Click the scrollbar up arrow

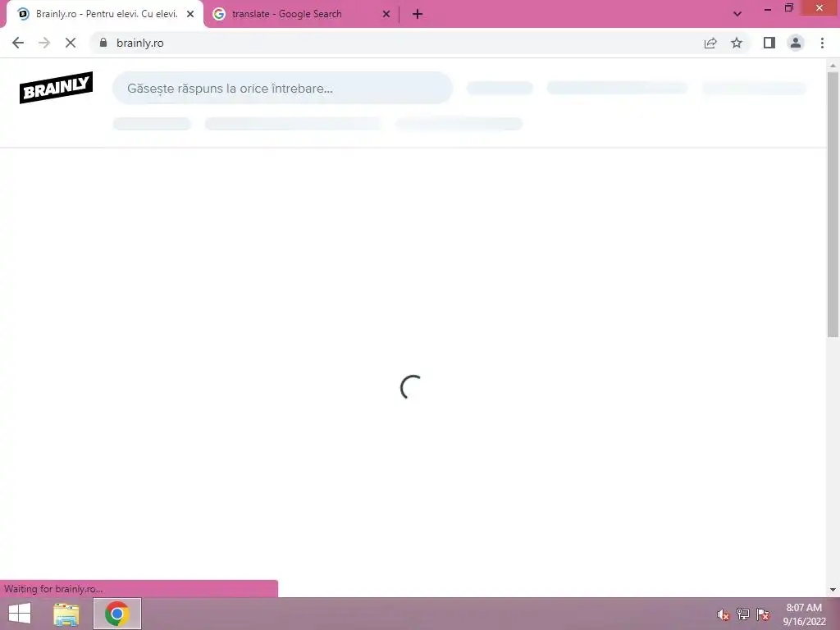(833, 66)
